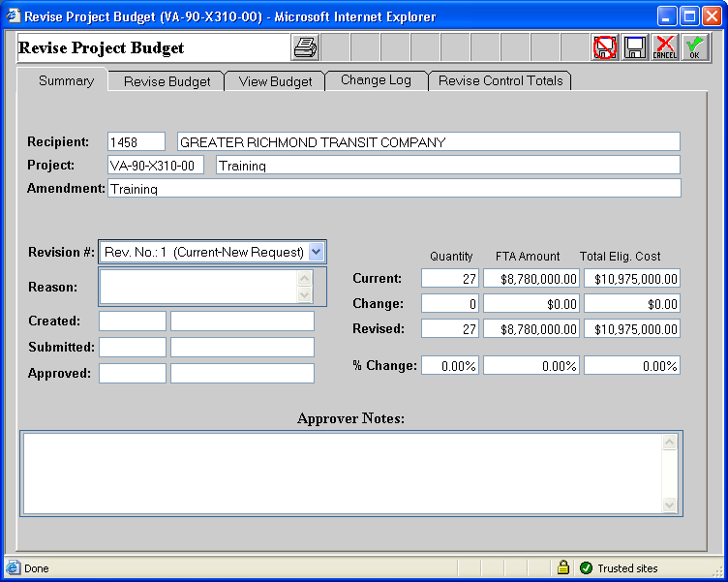Screen dimensions: 728x582
Task: Click the no-save crossed-out disk icon
Action: [x=604, y=47]
